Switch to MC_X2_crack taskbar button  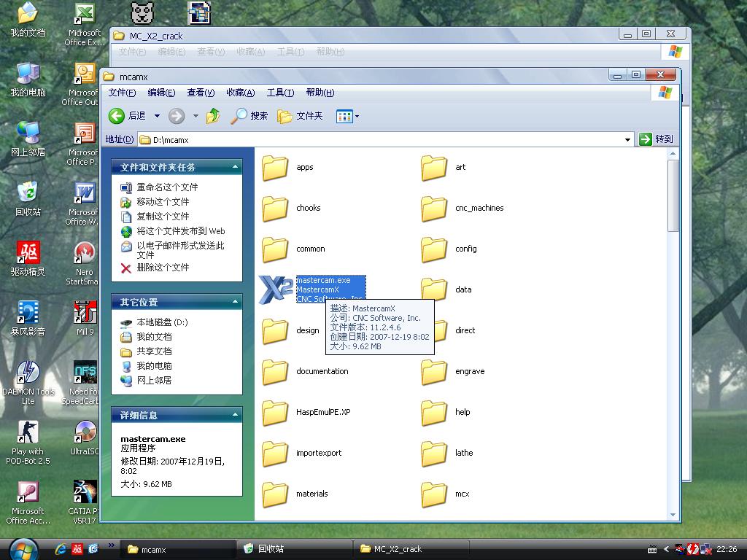411,549
